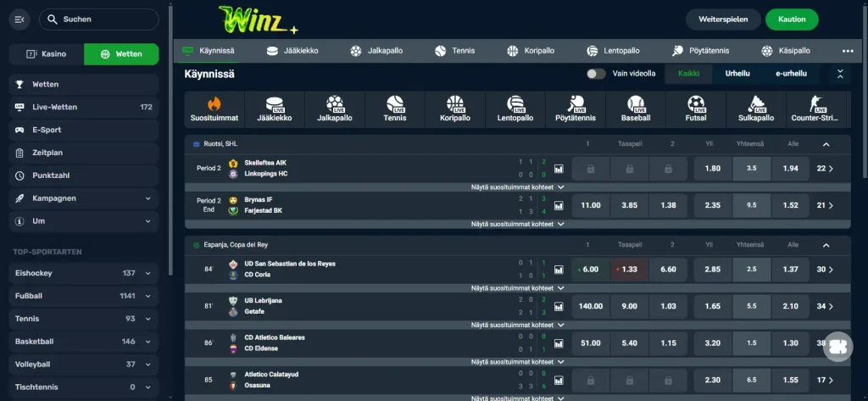Bet on 11.00 odds for Brynas IF
Image resolution: width=868 pixels, height=401 pixels.
coord(590,205)
